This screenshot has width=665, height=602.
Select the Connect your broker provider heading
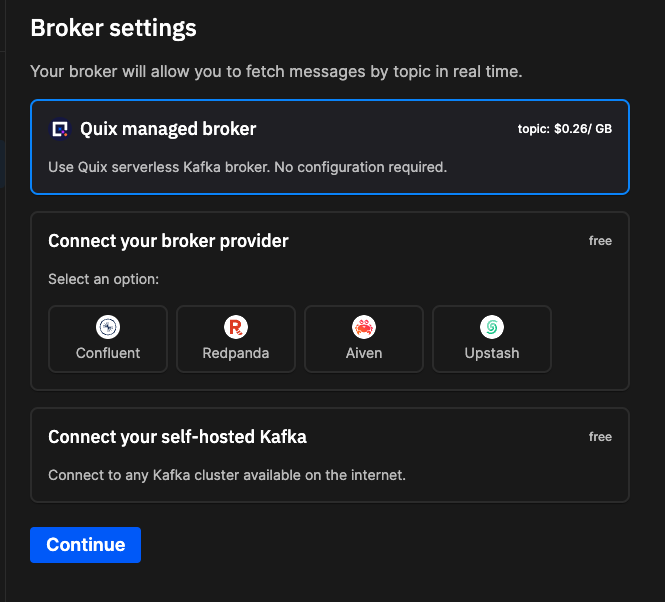click(168, 241)
